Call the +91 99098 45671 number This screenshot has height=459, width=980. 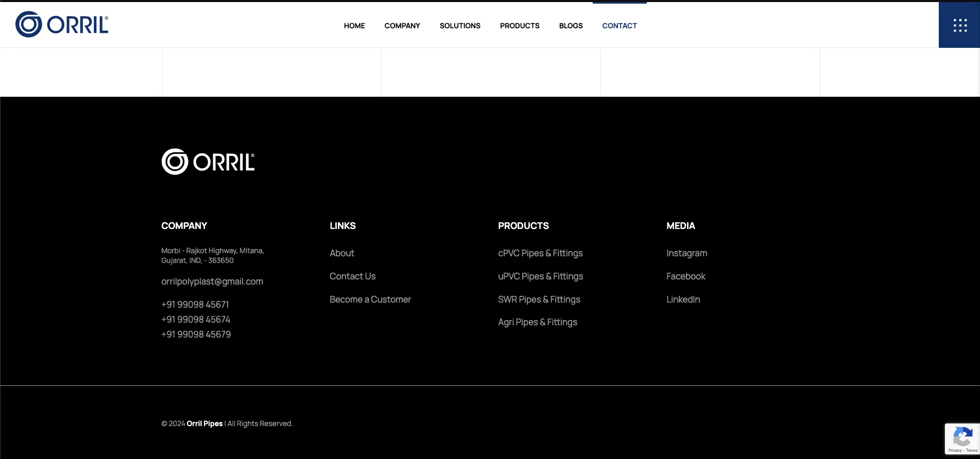coord(195,305)
